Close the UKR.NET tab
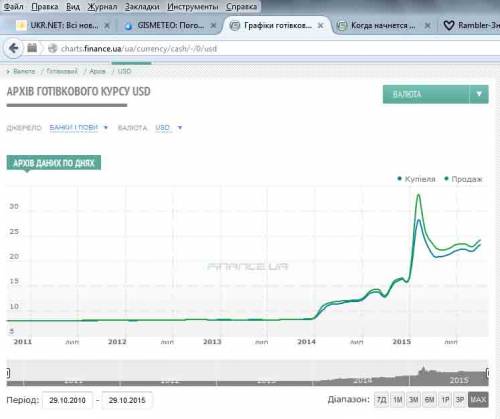The image size is (500, 419). 107,26
